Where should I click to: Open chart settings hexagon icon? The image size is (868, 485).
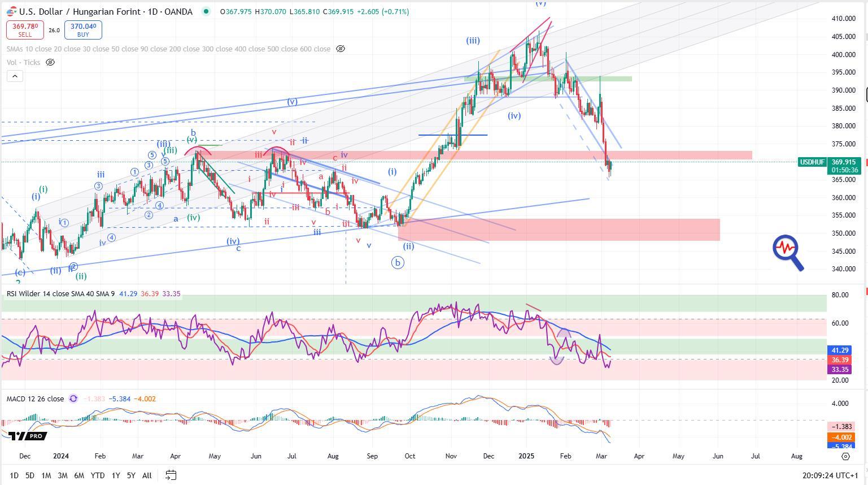pos(845,456)
